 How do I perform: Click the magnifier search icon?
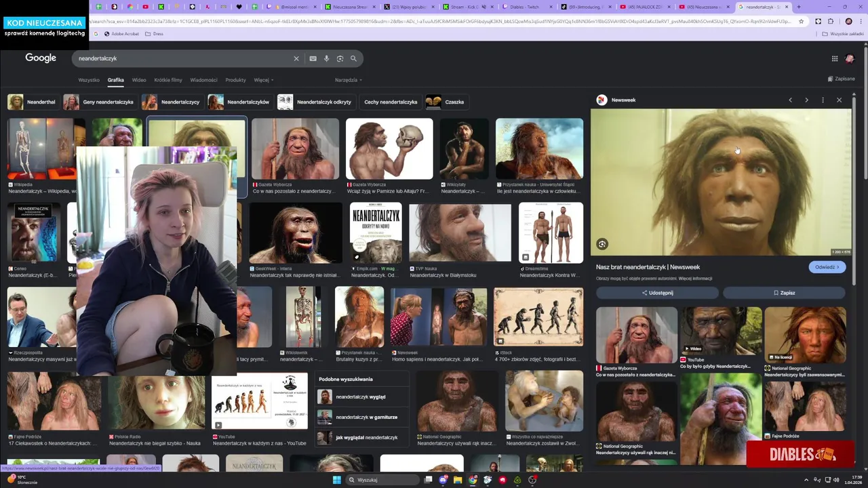[353, 58]
